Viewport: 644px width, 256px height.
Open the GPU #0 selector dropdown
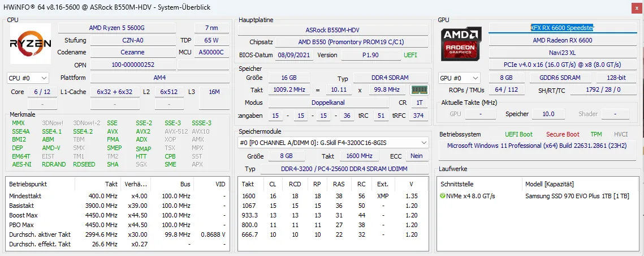[459, 78]
